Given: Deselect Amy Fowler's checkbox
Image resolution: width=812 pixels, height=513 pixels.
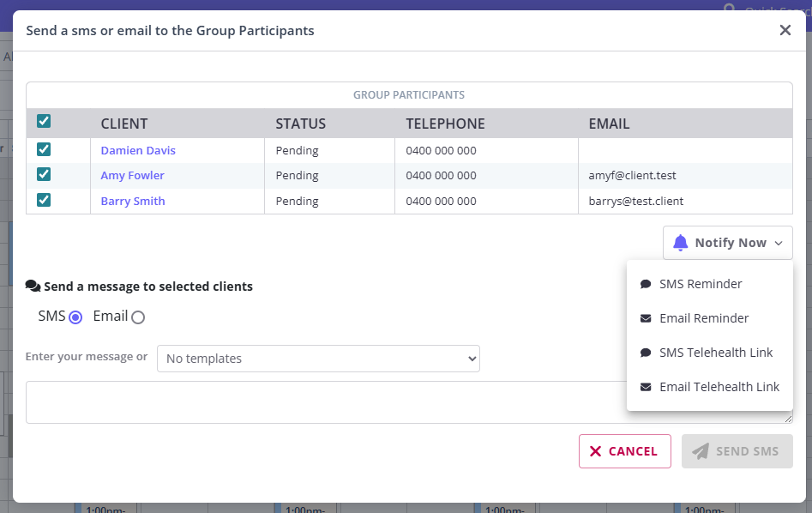Looking at the screenshot, I should [x=44, y=174].
